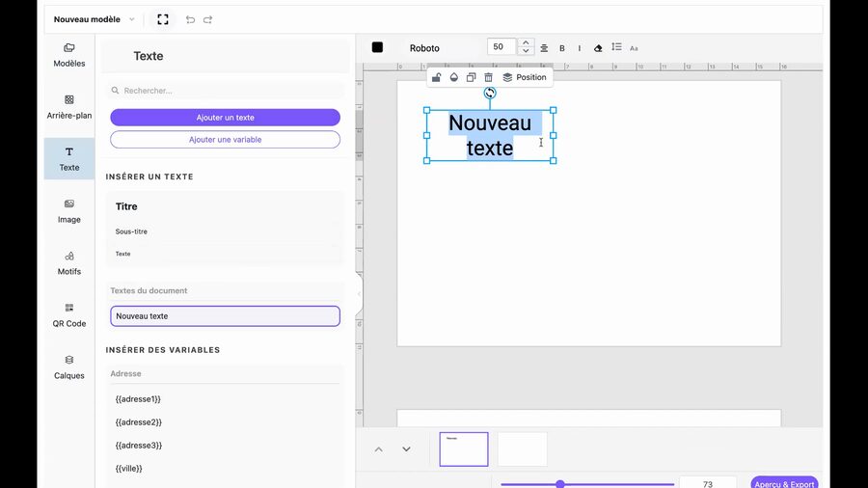
Task: Increase font size with up arrow
Action: click(x=526, y=42)
